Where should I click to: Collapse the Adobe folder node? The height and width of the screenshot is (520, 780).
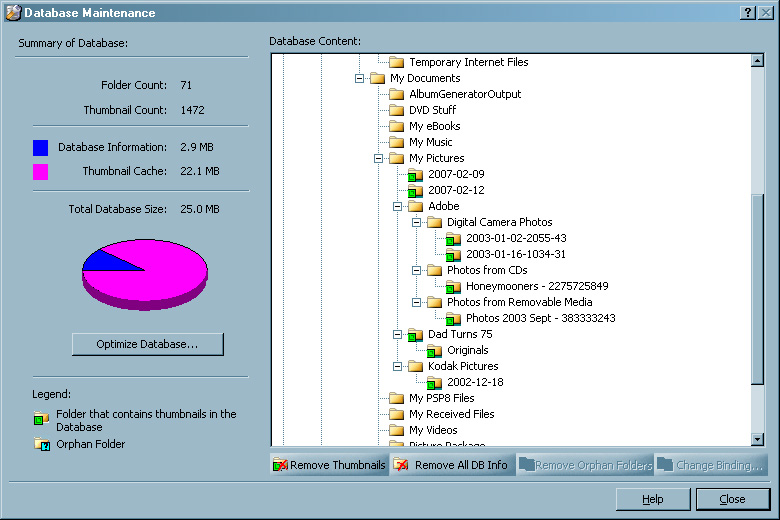point(398,206)
